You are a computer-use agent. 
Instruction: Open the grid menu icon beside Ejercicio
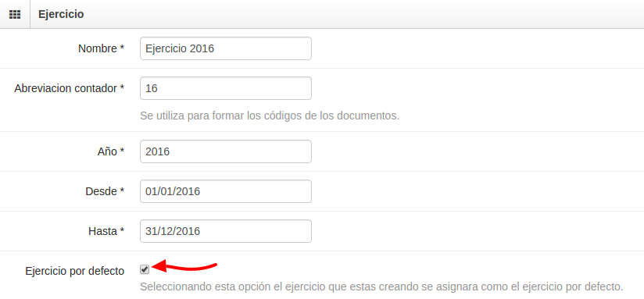15,14
